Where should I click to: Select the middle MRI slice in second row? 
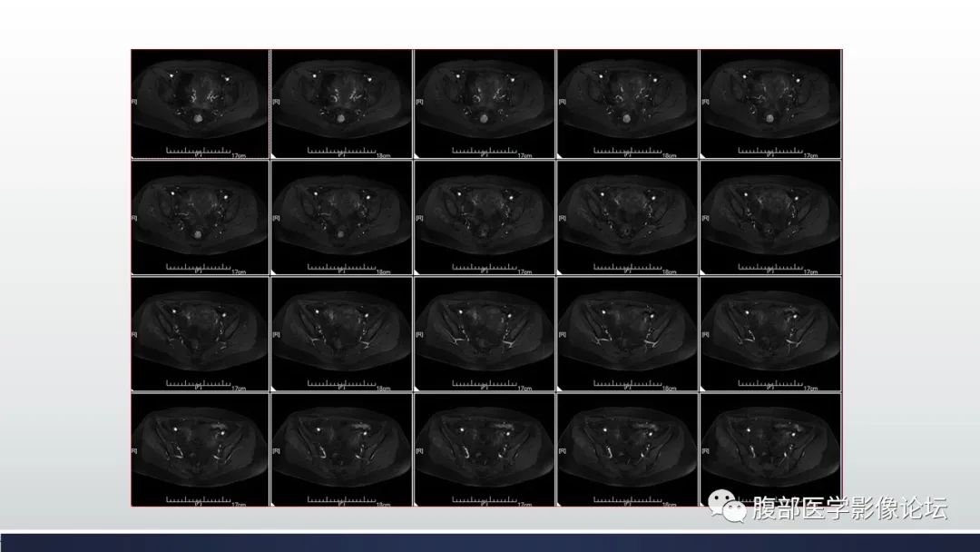pyautogui.click(x=485, y=218)
